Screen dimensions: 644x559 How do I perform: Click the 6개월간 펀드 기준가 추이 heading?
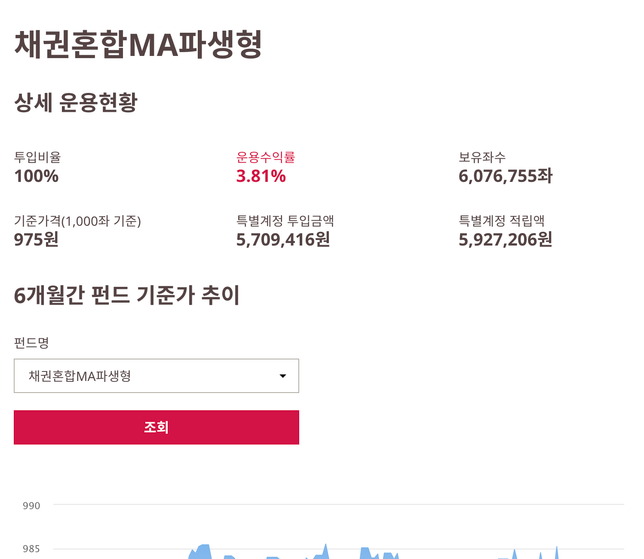(127, 295)
